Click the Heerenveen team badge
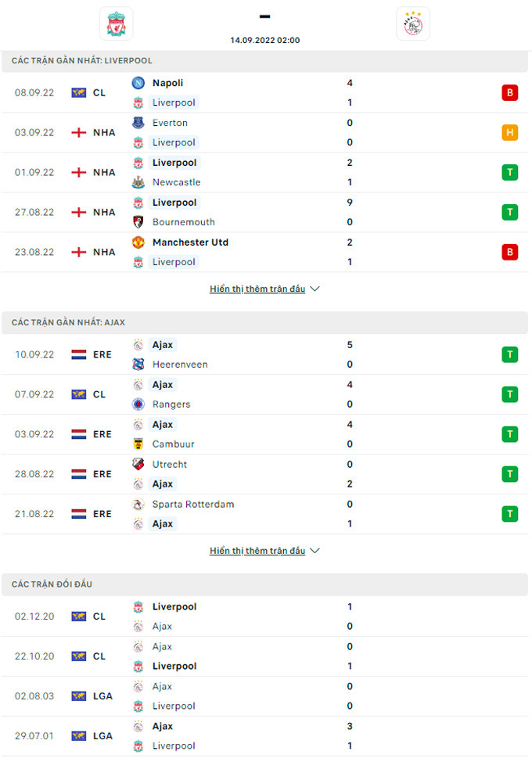 [138, 365]
